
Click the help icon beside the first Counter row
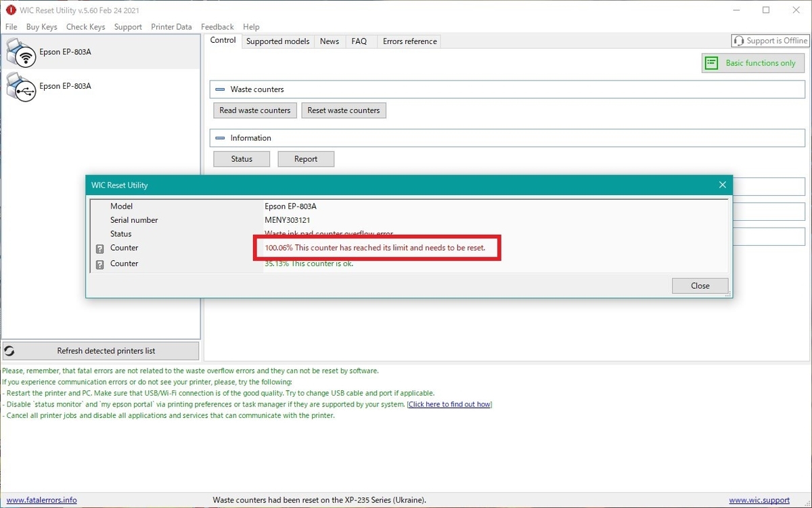pos(100,249)
